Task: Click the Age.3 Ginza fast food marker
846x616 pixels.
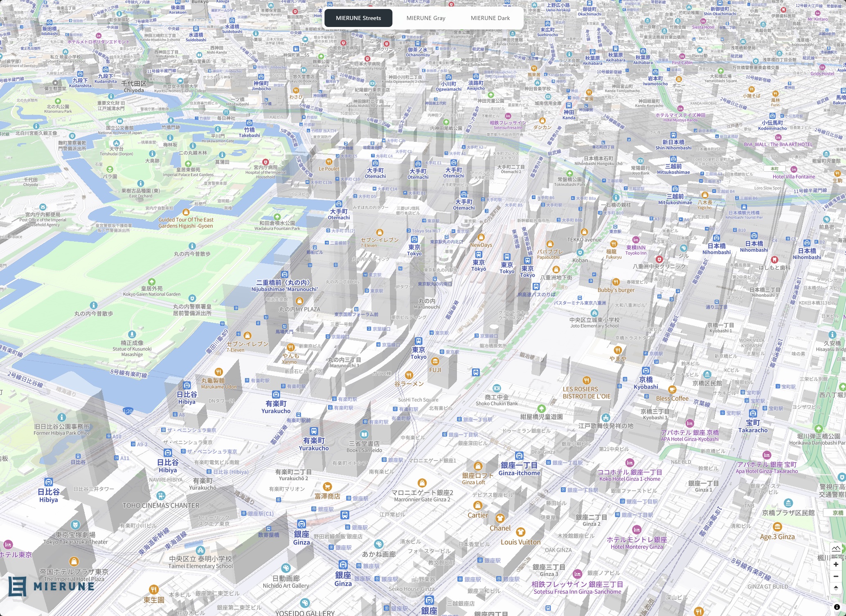Action: [x=777, y=527]
